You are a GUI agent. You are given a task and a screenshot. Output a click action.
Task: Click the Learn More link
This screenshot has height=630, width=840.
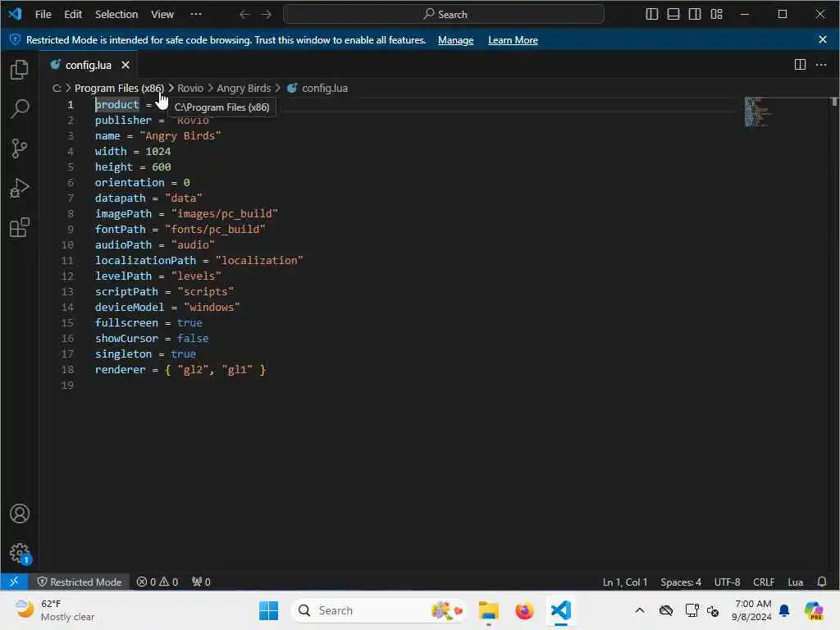pos(513,40)
